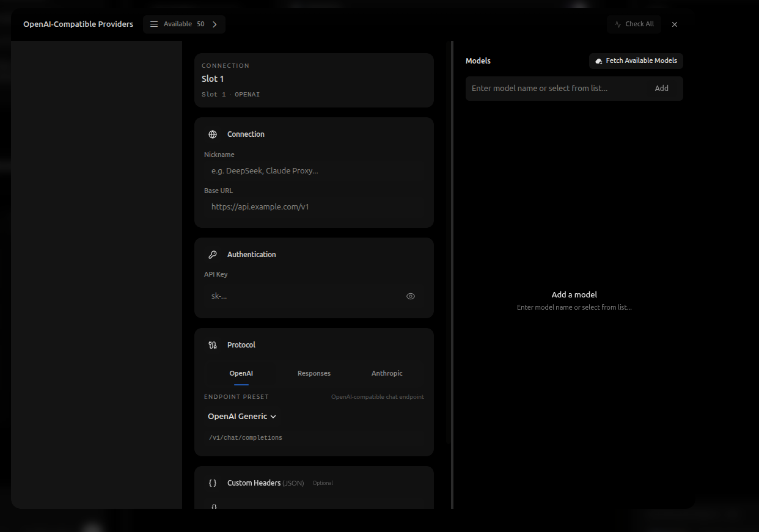Toggle API key visibility eye icon
759x532 pixels.
point(411,296)
